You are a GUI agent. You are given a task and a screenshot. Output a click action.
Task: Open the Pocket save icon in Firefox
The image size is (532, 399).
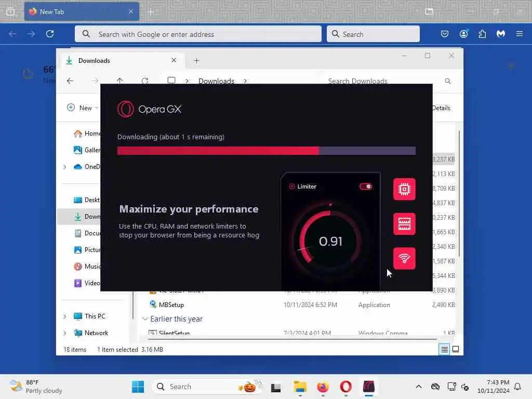(445, 34)
